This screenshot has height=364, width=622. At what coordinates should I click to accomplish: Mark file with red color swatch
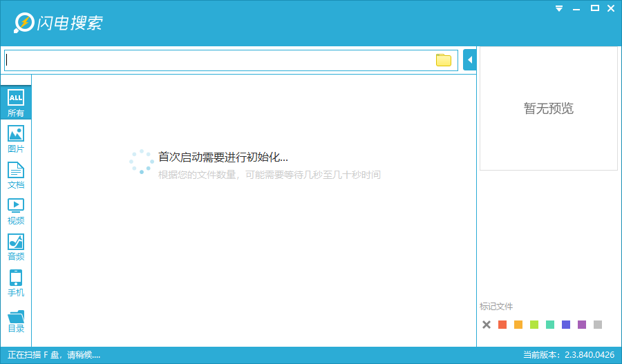click(x=502, y=325)
